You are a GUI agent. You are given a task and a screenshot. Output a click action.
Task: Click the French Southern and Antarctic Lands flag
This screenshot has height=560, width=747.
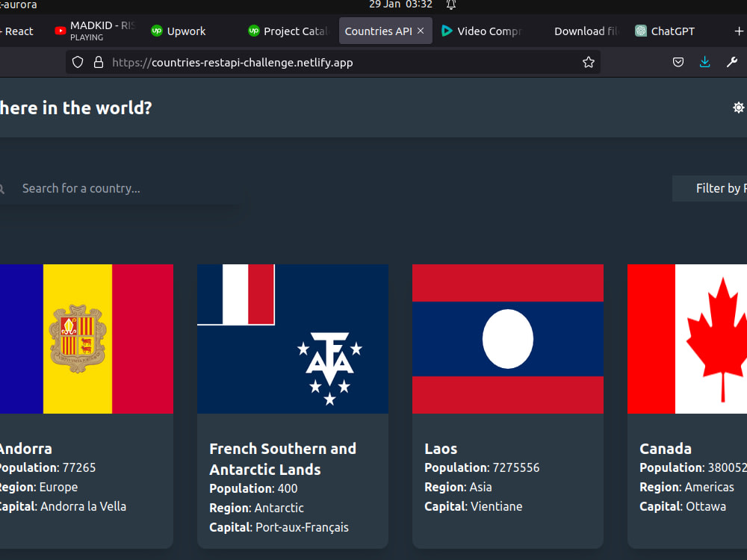pyautogui.click(x=293, y=339)
